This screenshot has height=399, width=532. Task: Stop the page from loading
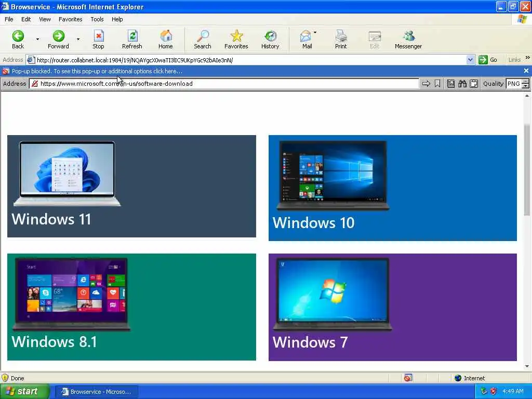tap(98, 39)
